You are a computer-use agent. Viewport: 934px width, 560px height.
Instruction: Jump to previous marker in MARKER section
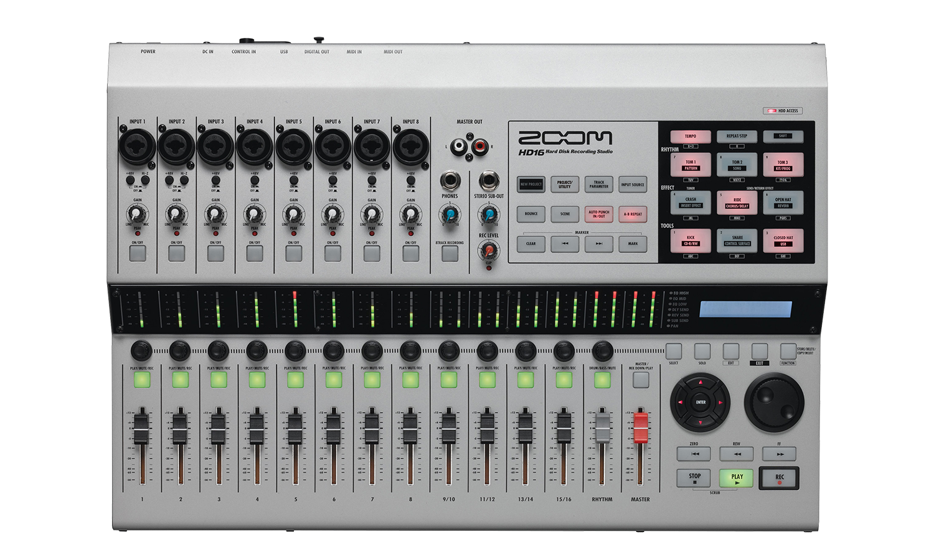[x=565, y=244]
